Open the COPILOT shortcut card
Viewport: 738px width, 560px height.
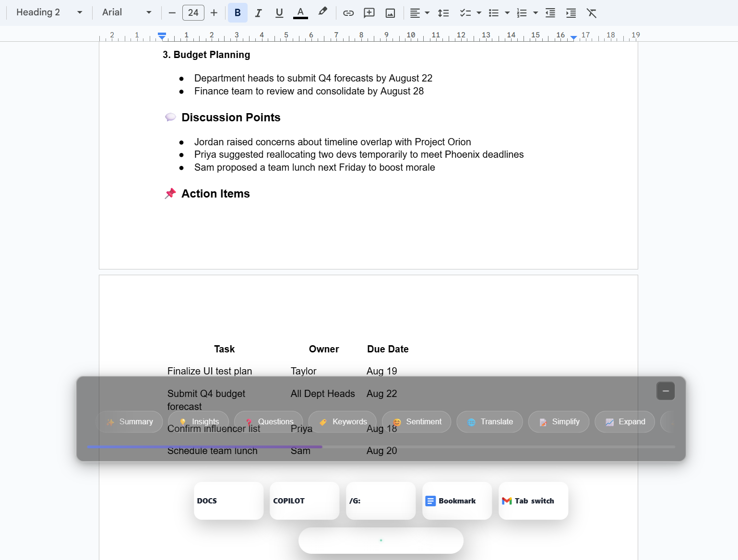[305, 501]
